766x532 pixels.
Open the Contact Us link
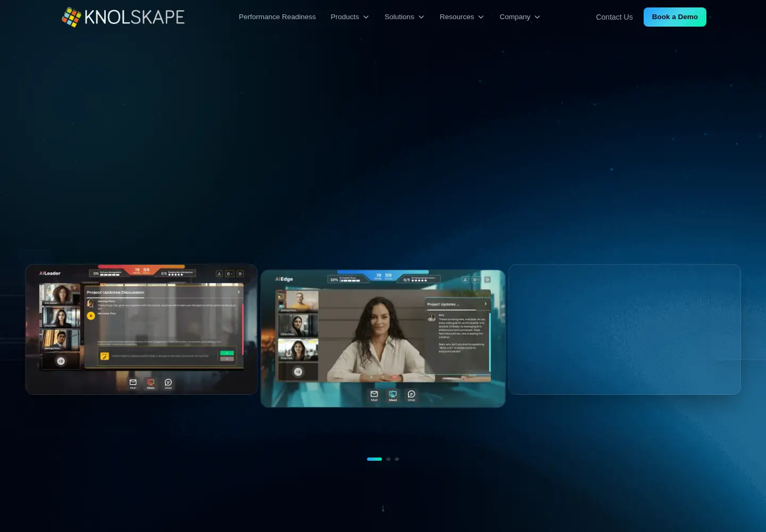[x=614, y=17]
